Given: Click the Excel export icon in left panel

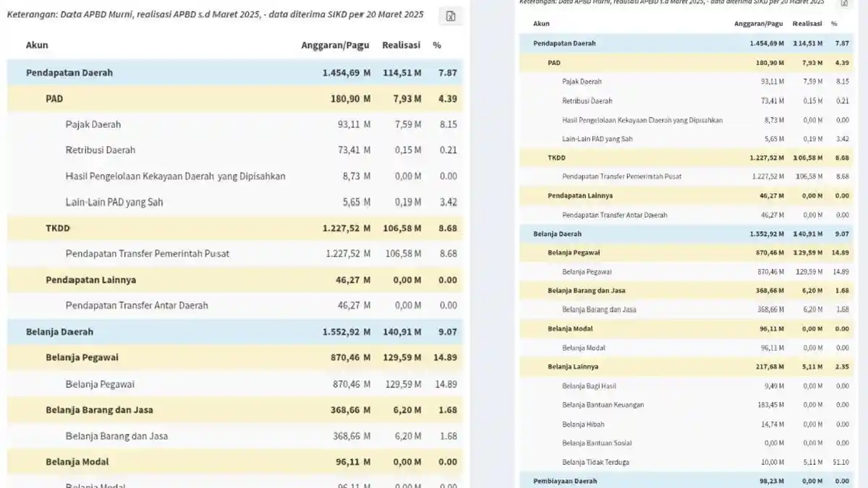Looking at the screenshot, I should [451, 17].
